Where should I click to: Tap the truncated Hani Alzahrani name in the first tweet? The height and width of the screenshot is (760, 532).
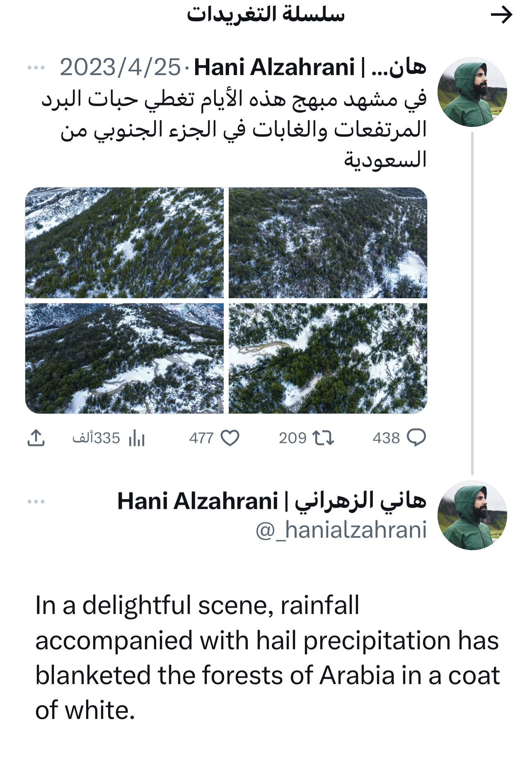pos(310,67)
